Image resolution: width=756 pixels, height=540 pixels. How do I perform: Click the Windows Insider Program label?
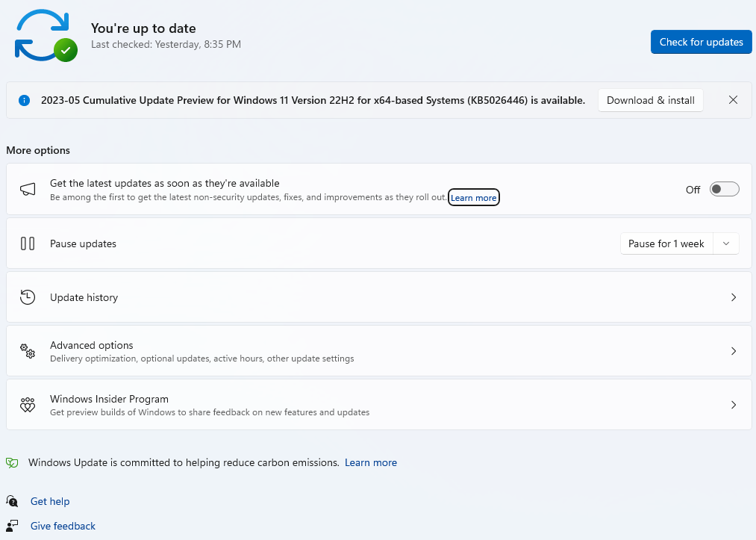coord(110,399)
